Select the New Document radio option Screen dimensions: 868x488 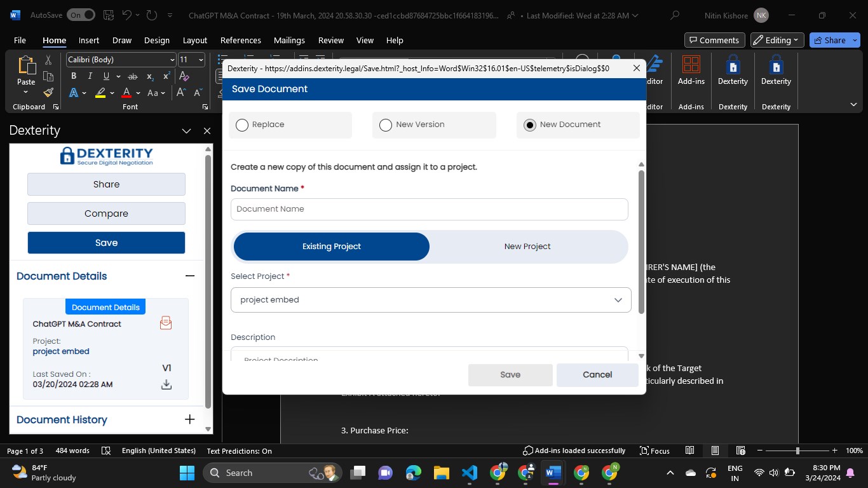[530, 125]
